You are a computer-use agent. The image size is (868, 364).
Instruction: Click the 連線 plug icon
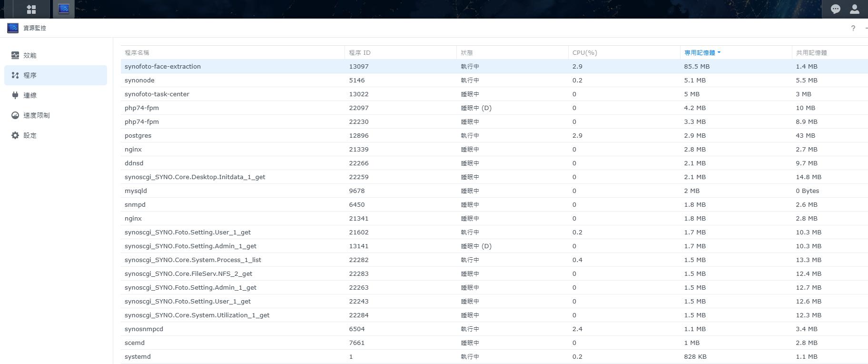click(15, 95)
